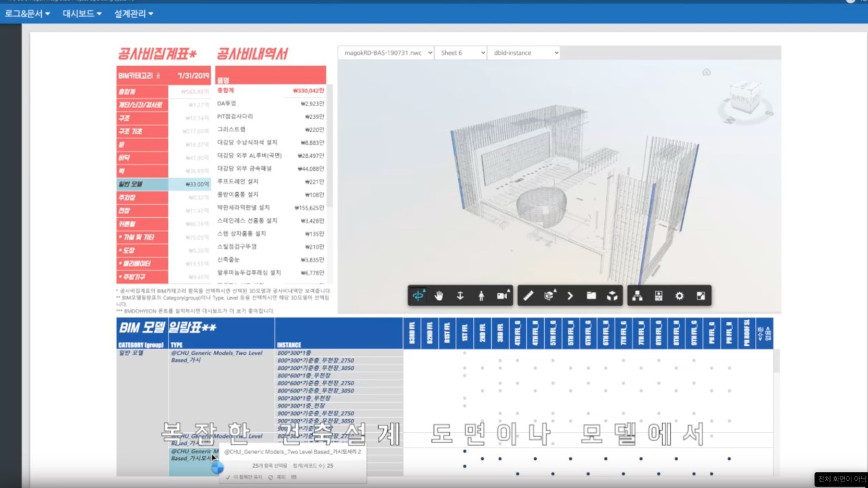
Task: Select the 계단/난간/경사로 category row
Action: coord(163,105)
